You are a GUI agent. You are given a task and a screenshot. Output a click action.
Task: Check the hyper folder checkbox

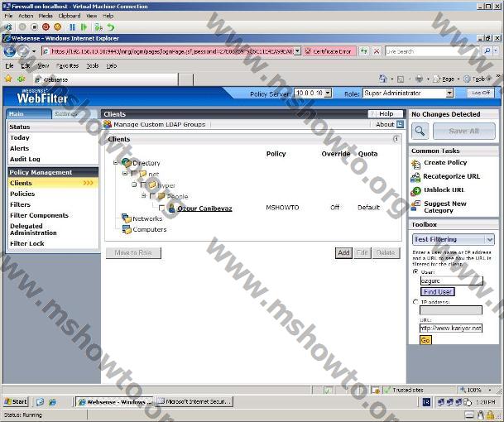(143, 185)
